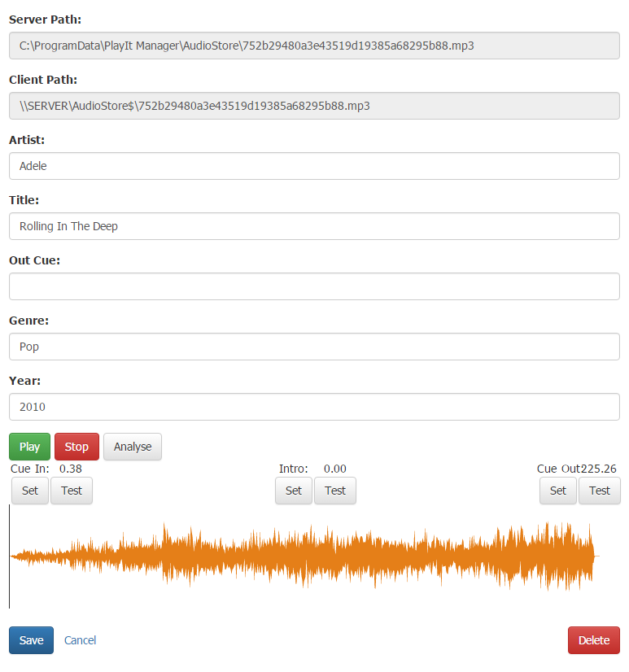Viewport: 629px width, 672px height.
Task: Run Analyse on the track
Action: click(133, 447)
